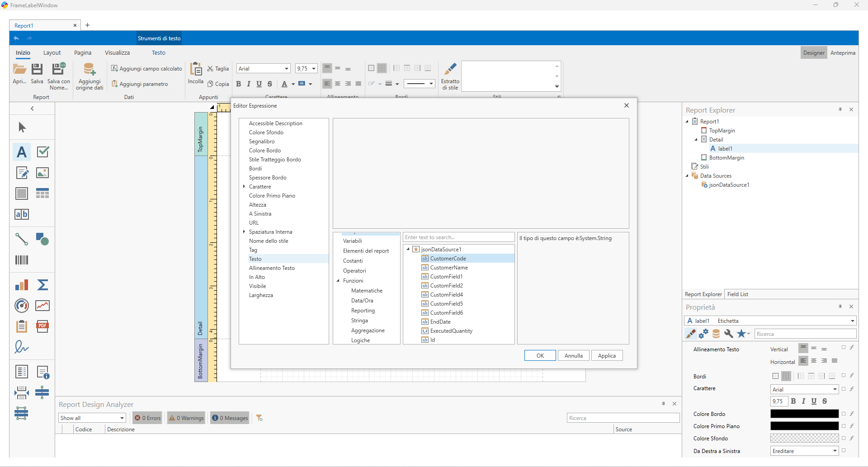Choose the Sigma summary tool
This screenshot has height=467, width=868.
click(42, 285)
